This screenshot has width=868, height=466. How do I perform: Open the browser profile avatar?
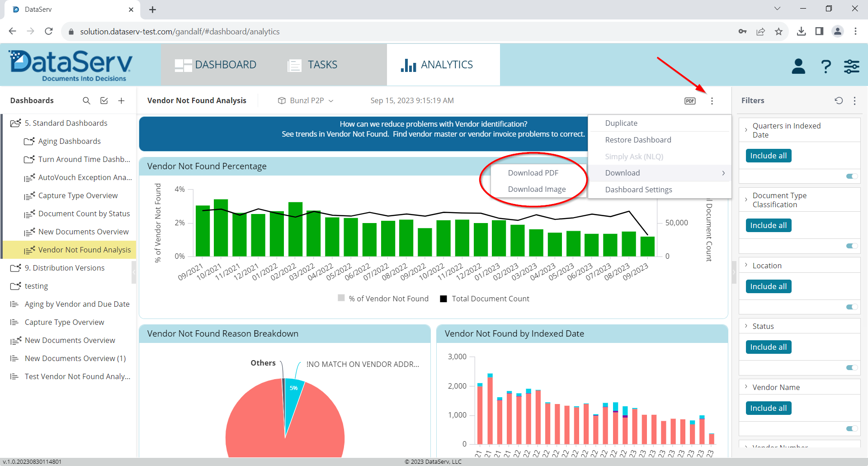click(x=838, y=31)
